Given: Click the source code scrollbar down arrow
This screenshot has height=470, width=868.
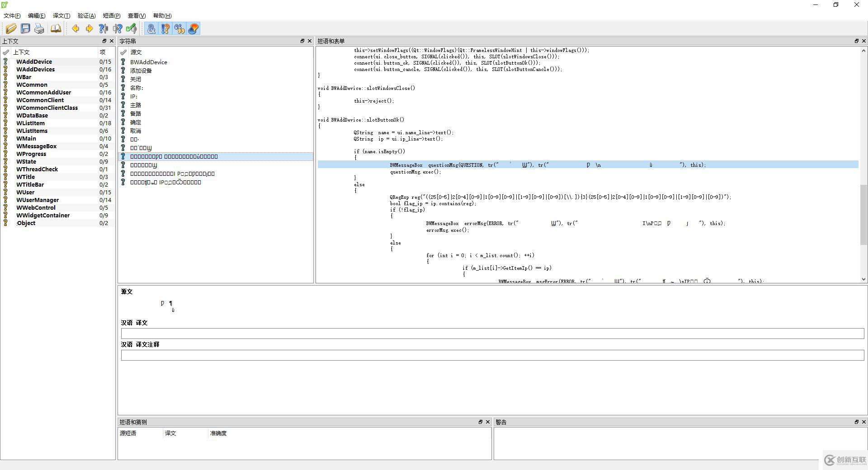Looking at the screenshot, I should 863,279.
